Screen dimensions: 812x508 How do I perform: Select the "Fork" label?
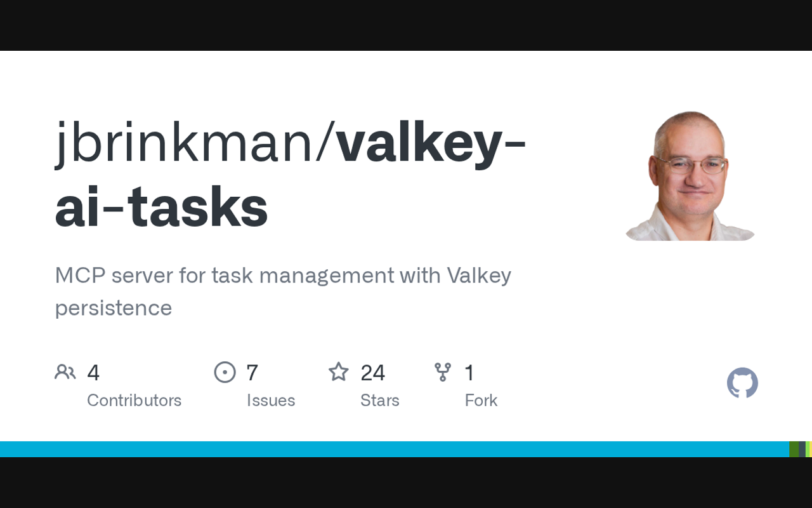(x=481, y=401)
